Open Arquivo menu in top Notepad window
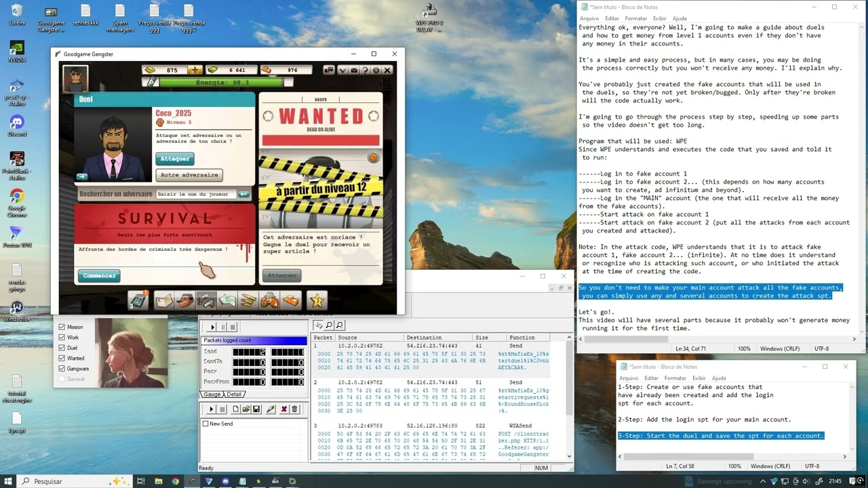The image size is (868, 488). (589, 18)
